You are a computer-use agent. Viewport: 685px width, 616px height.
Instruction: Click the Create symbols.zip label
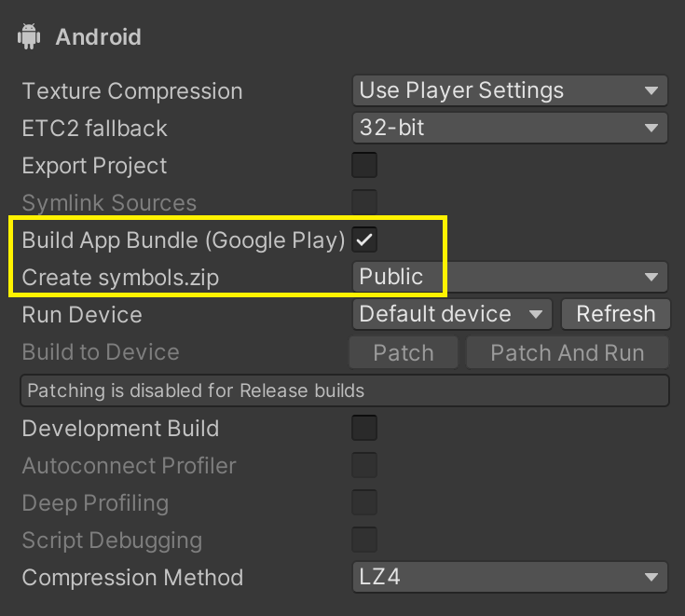click(120, 278)
